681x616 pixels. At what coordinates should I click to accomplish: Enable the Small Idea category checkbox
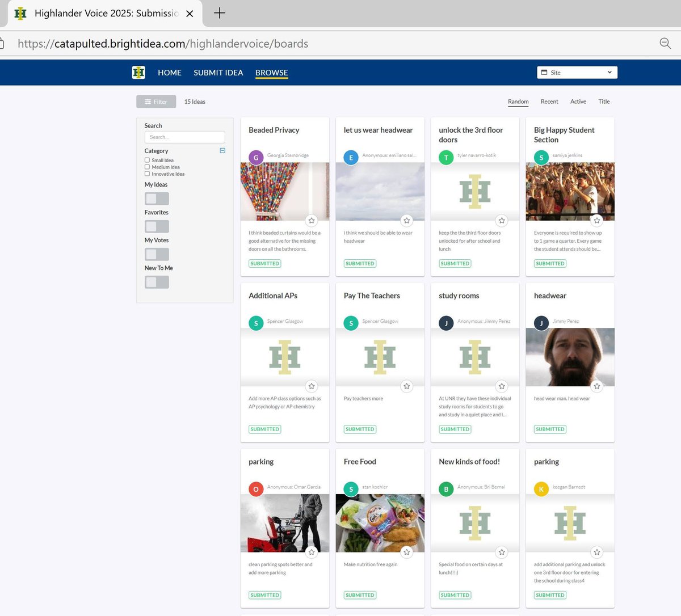pos(147,160)
